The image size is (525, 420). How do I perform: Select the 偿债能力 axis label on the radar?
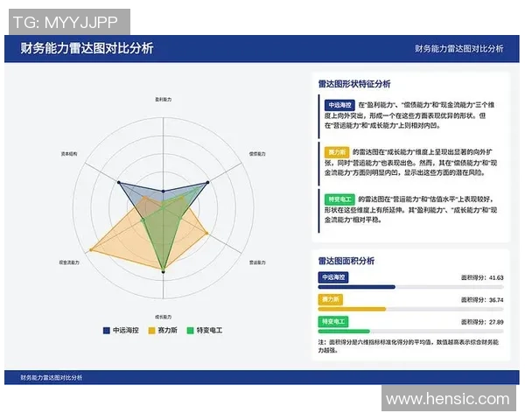257,154
